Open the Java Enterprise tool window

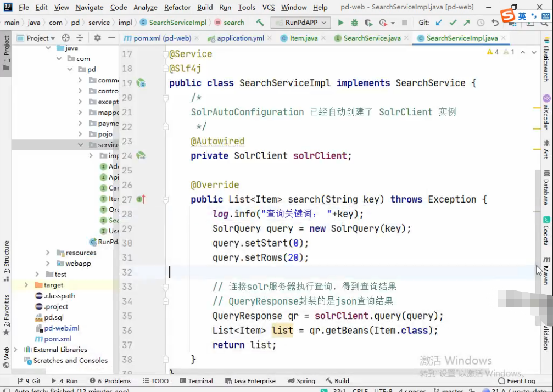(x=250, y=381)
